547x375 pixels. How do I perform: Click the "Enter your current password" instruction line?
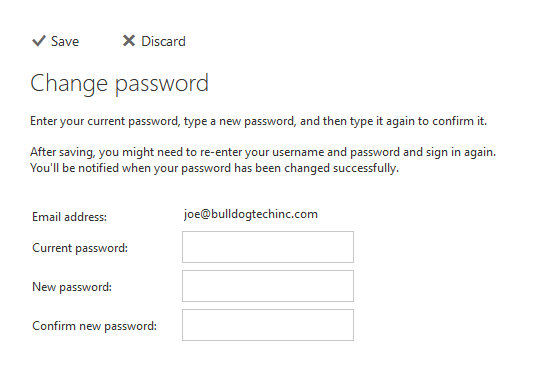pos(258,121)
